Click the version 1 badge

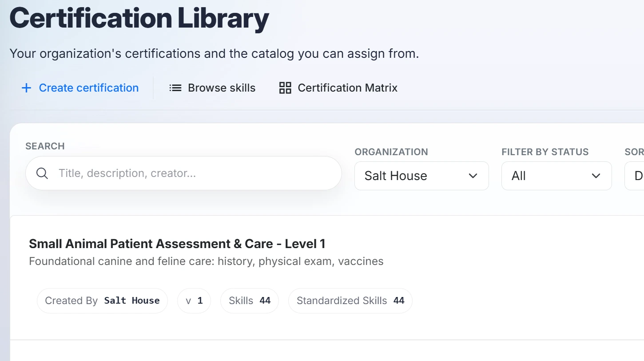[x=194, y=301]
